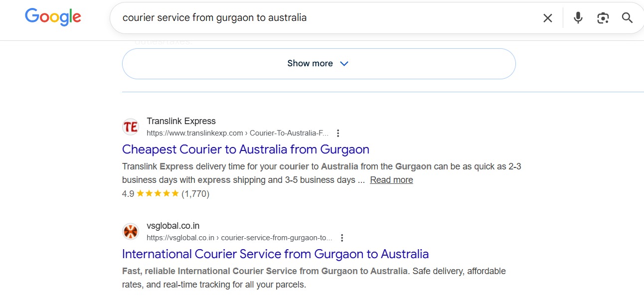Screen dimensions: 644x303
Task: Open Google Lens image search
Action: [603, 18]
